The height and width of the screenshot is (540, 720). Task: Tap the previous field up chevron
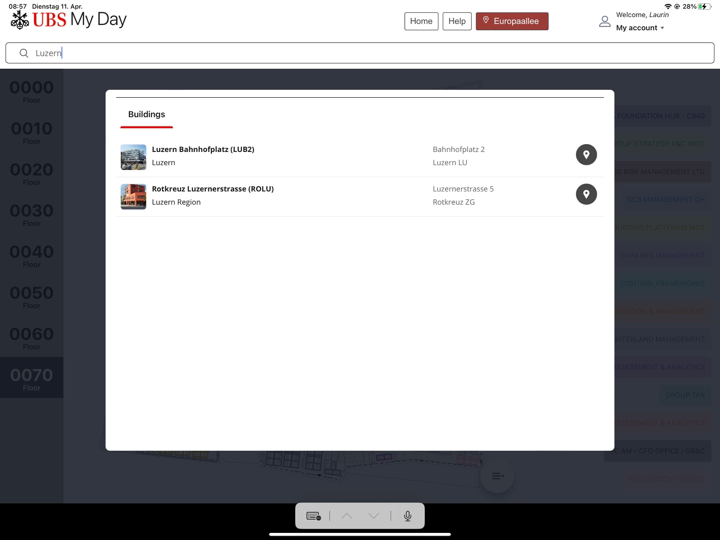346,516
